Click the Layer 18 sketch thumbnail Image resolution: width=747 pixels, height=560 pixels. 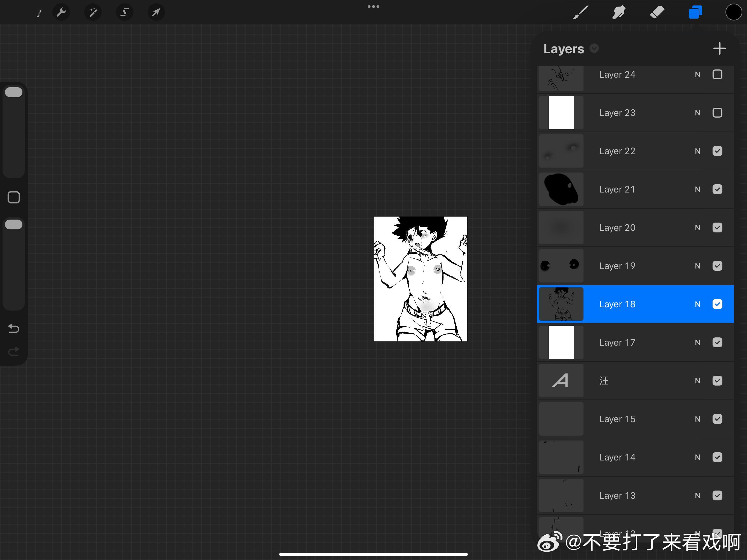[561, 304]
